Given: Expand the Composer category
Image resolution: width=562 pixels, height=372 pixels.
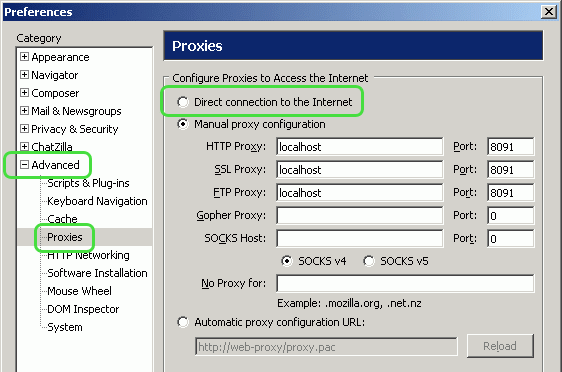Looking at the screenshot, I should [x=24, y=92].
